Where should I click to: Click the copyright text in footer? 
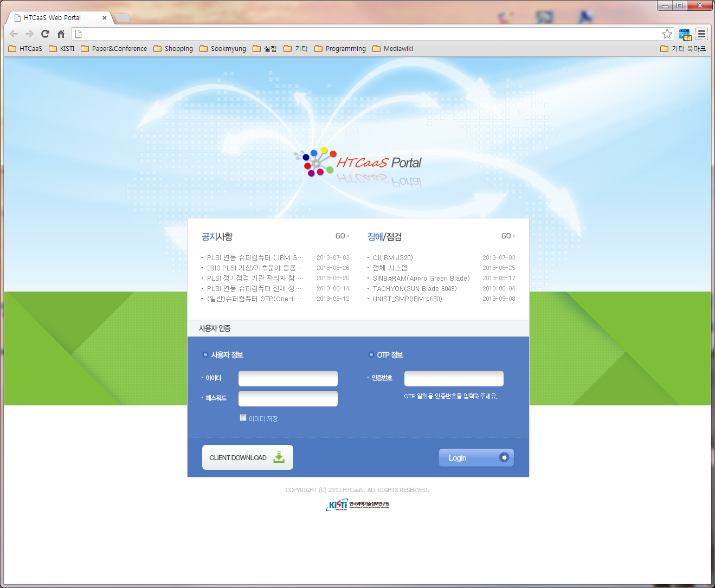[357, 490]
